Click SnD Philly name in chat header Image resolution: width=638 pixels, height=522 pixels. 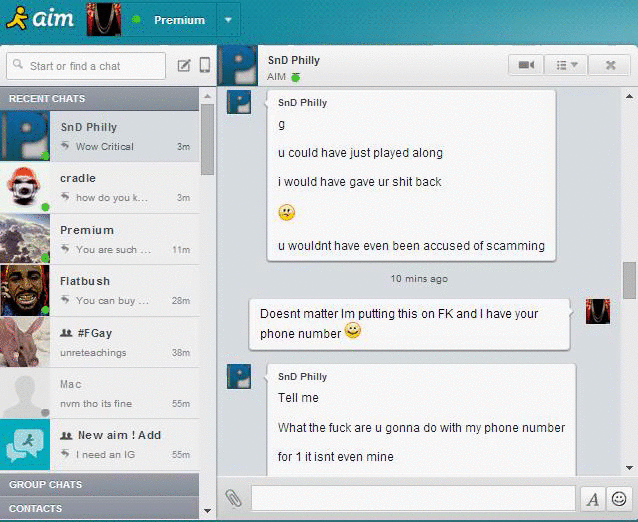(x=294, y=60)
